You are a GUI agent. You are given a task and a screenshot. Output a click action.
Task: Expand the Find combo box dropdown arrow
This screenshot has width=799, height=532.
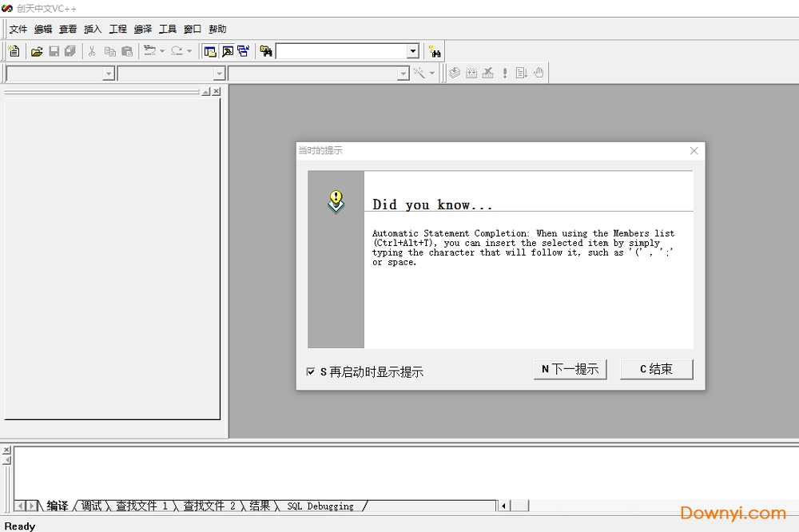[x=413, y=51]
